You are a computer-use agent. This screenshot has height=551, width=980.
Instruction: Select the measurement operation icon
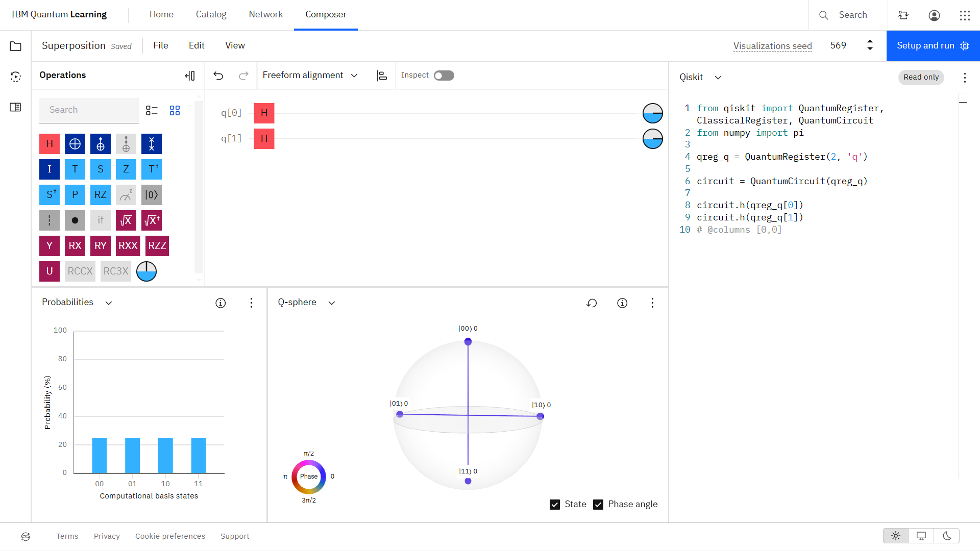tap(126, 195)
